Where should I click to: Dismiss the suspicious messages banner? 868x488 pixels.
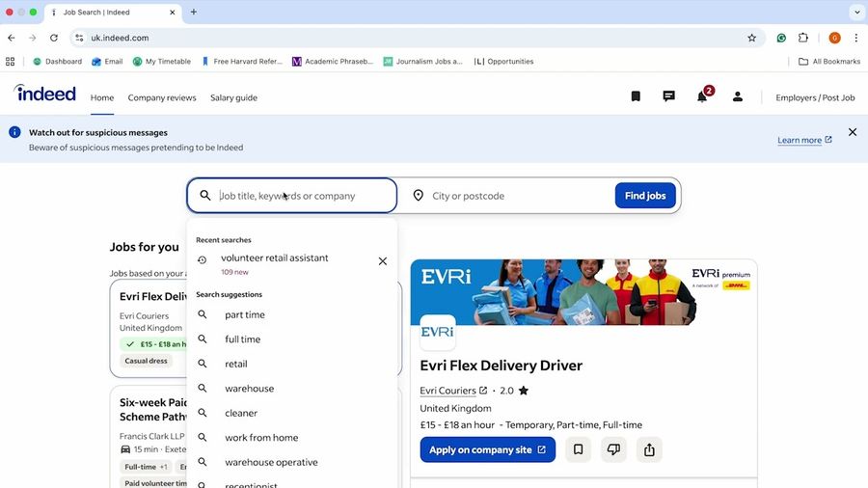(853, 132)
